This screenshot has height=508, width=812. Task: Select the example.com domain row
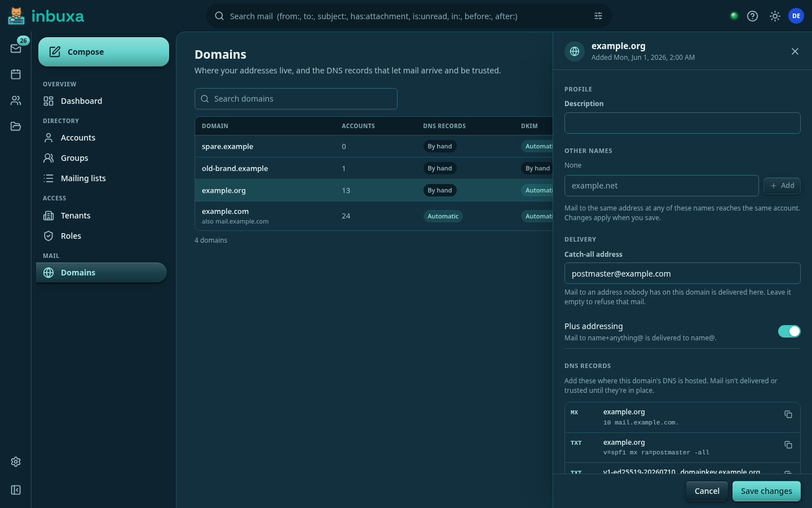tap(374, 216)
